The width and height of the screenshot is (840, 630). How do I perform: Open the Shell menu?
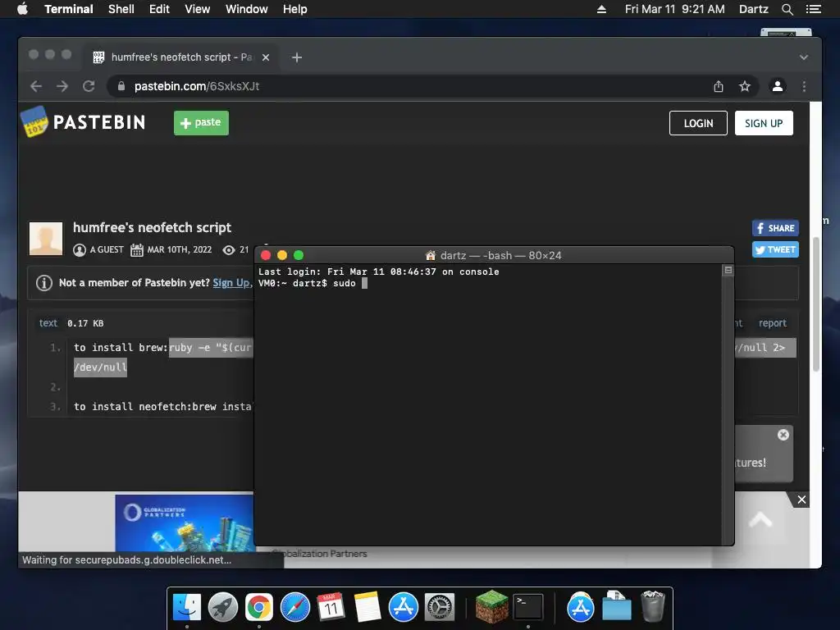pyautogui.click(x=121, y=9)
